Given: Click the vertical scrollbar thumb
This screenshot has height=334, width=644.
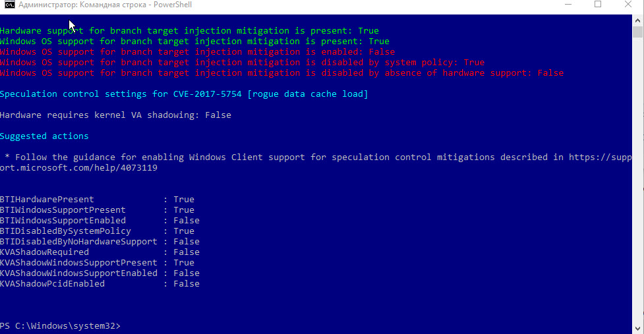Looking at the screenshot, I should 637,32.
